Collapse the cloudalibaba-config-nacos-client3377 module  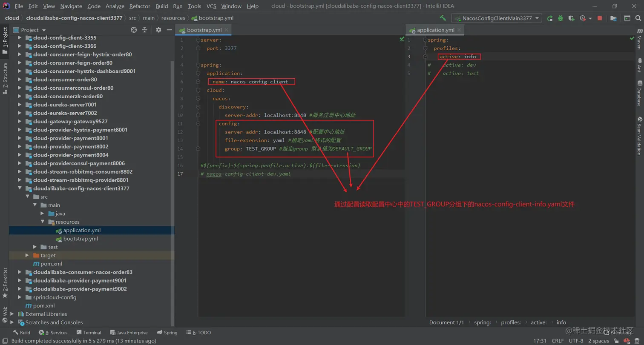tap(20, 188)
